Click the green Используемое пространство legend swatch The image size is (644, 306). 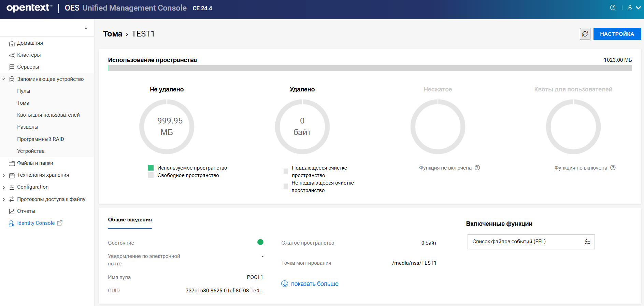pos(151,167)
